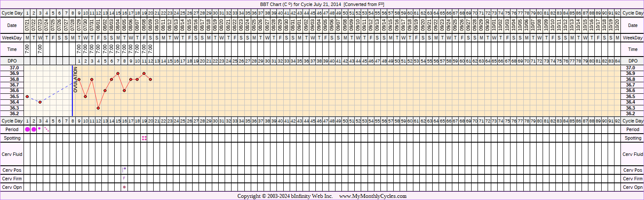This screenshot has width=644, height=200.
Task: Click the heavy period dot on cycle day 1
Action: pos(27,129)
